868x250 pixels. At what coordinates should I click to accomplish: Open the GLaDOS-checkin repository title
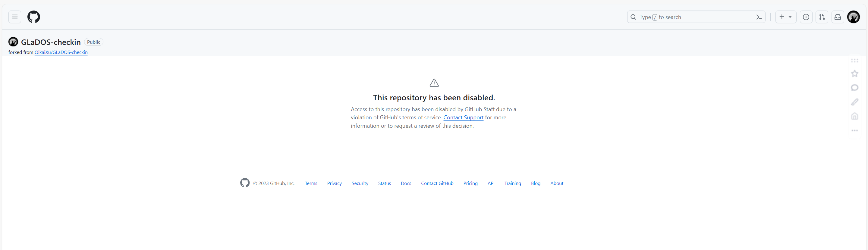point(51,42)
